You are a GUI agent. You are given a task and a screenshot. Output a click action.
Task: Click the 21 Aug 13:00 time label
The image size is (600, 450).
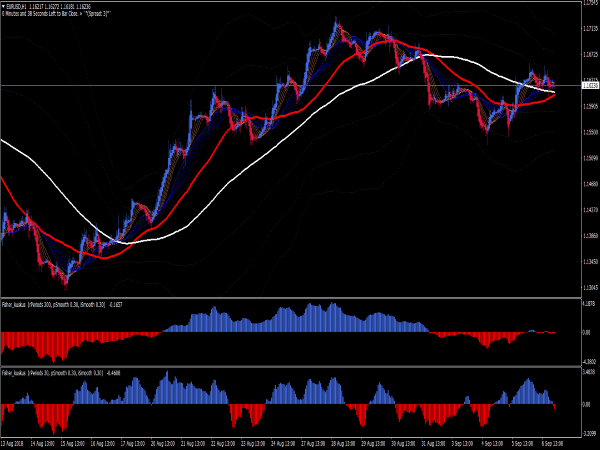(192, 441)
